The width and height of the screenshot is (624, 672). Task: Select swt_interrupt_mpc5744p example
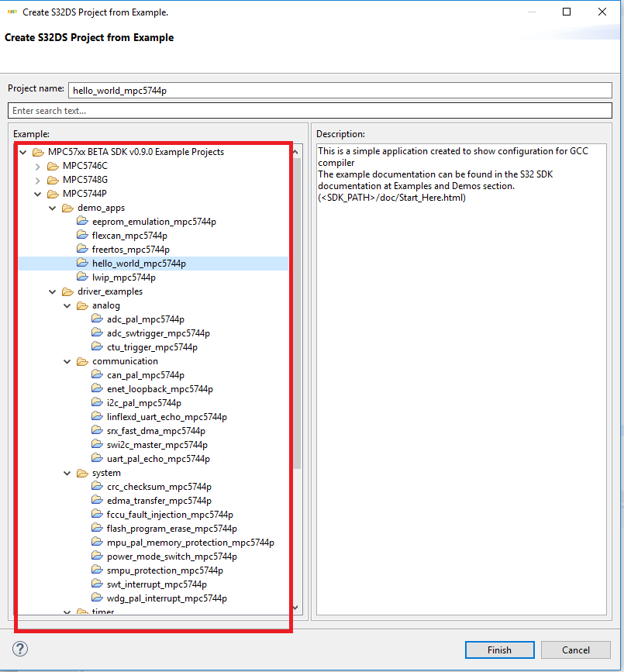[157, 584]
